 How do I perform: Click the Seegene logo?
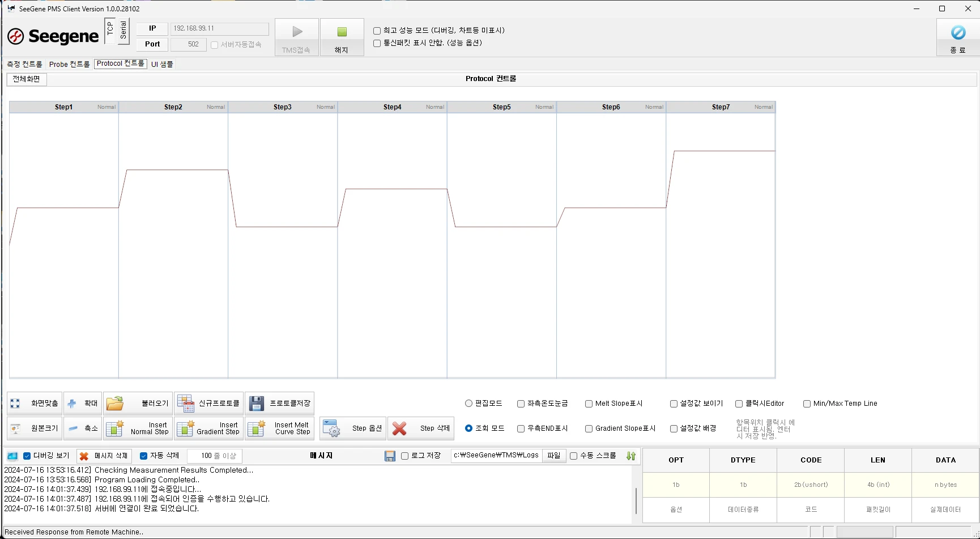(53, 36)
